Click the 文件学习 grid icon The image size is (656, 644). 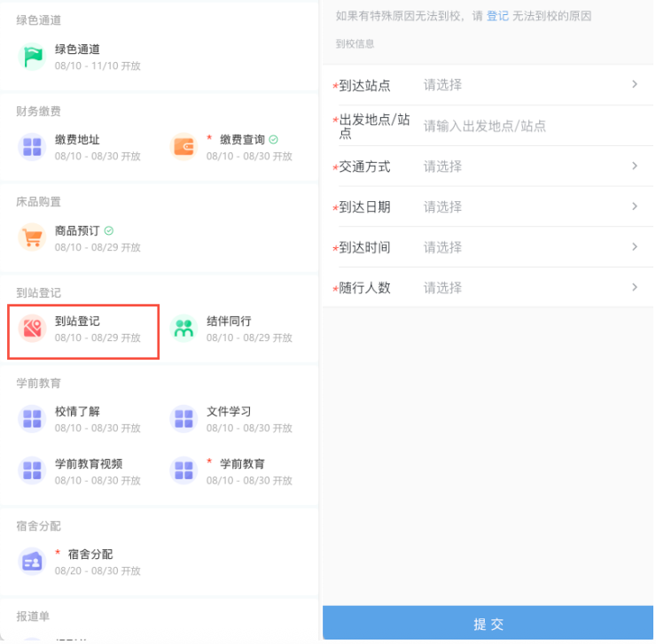click(184, 419)
